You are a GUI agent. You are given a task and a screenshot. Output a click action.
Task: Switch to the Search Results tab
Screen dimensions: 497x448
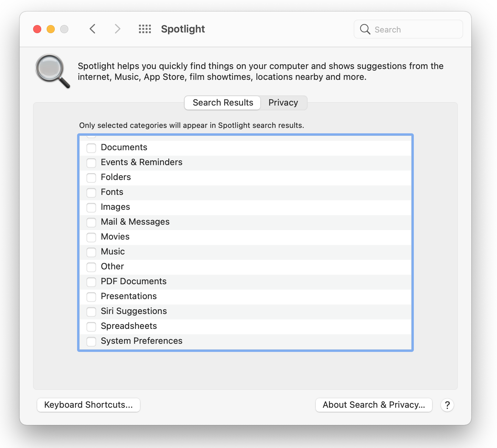222,103
